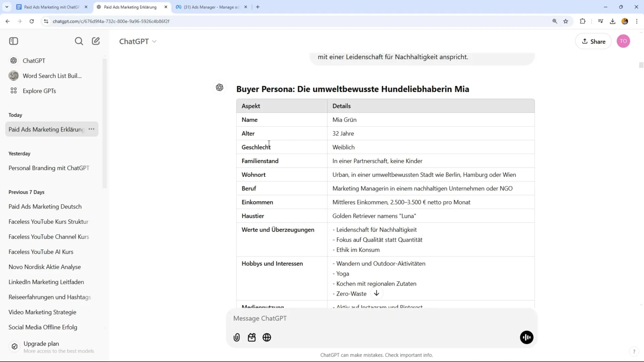Image resolution: width=644 pixels, height=362 pixels.
Task: Open ChatGPT from the sidebar logo
Action: (x=13, y=61)
